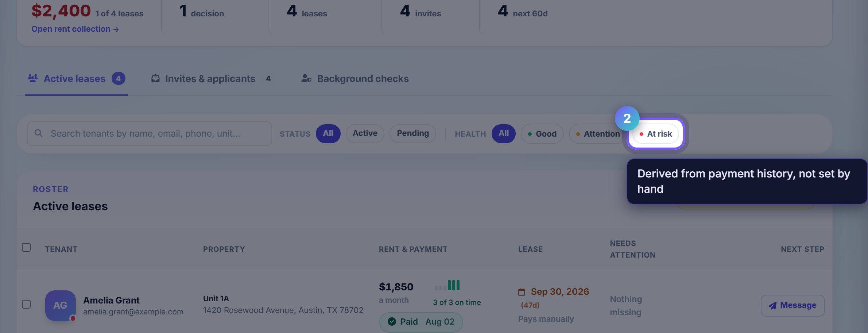
Task: Click the lease calendar icon
Action: coord(522,292)
